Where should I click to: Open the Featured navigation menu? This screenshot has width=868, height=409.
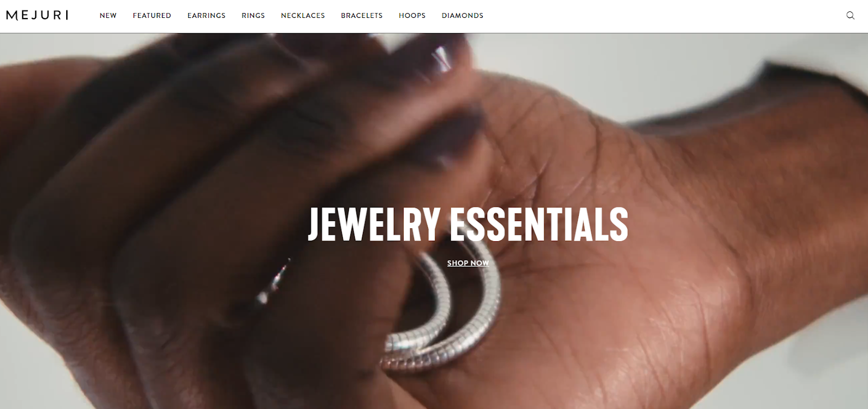tap(152, 15)
